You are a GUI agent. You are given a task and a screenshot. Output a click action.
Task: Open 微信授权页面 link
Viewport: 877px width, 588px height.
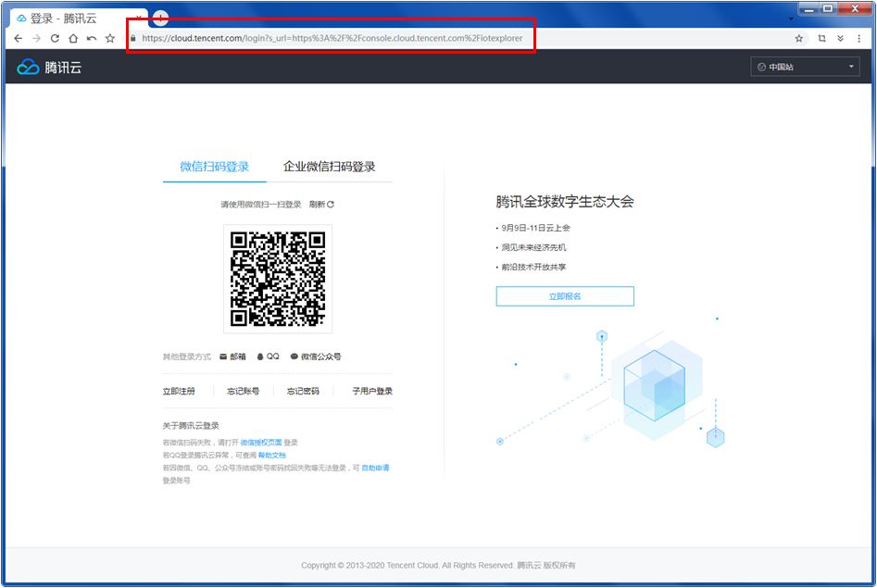[x=261, y=443]
